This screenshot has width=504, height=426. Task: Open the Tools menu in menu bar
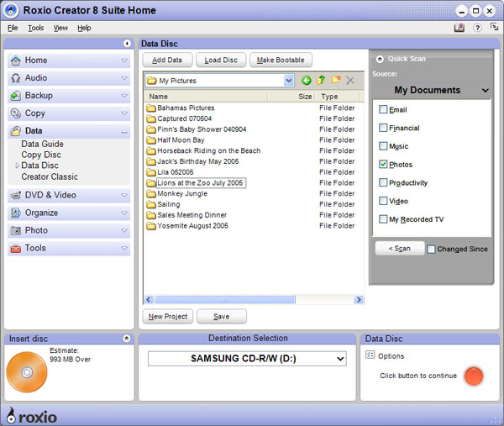click(35, 28)
